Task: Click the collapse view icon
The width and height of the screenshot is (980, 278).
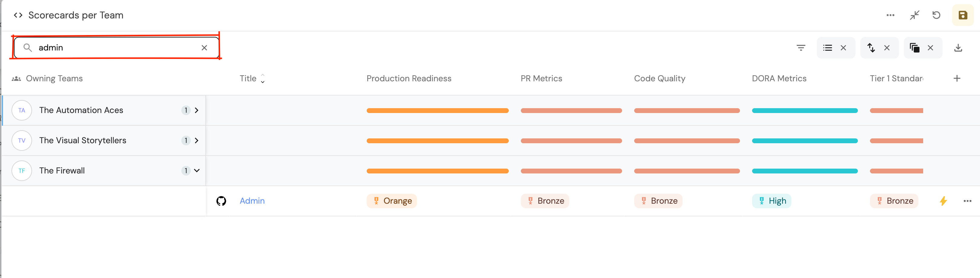Action: [x=914, y=15]
